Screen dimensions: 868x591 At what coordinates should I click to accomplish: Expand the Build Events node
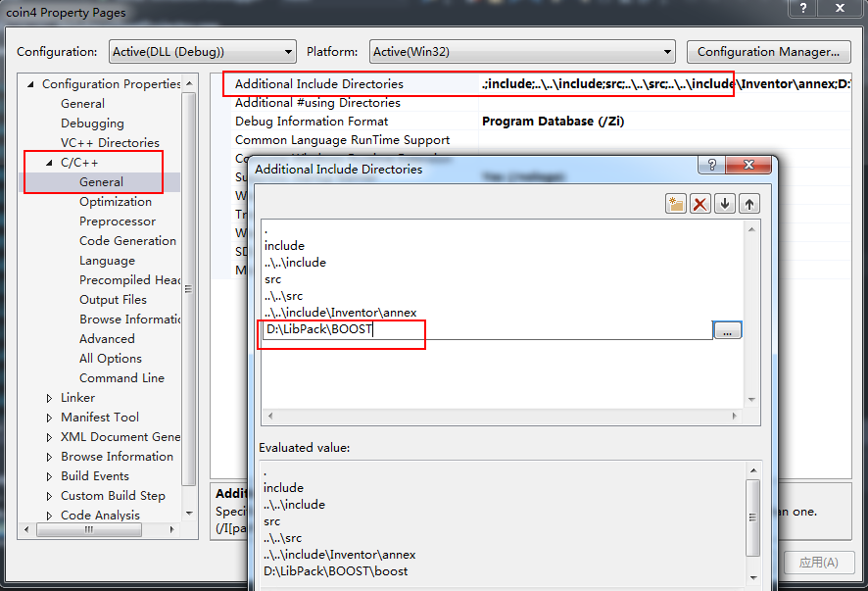point(50,476)
